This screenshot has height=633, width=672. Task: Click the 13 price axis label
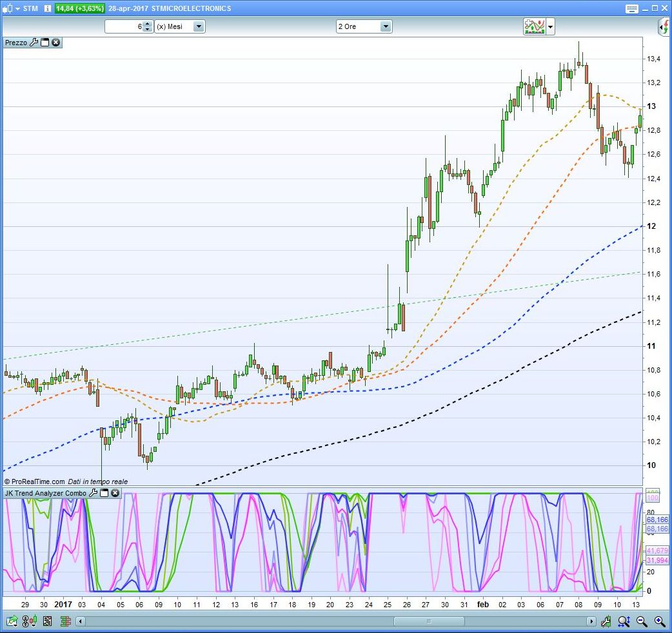(651, 106)
